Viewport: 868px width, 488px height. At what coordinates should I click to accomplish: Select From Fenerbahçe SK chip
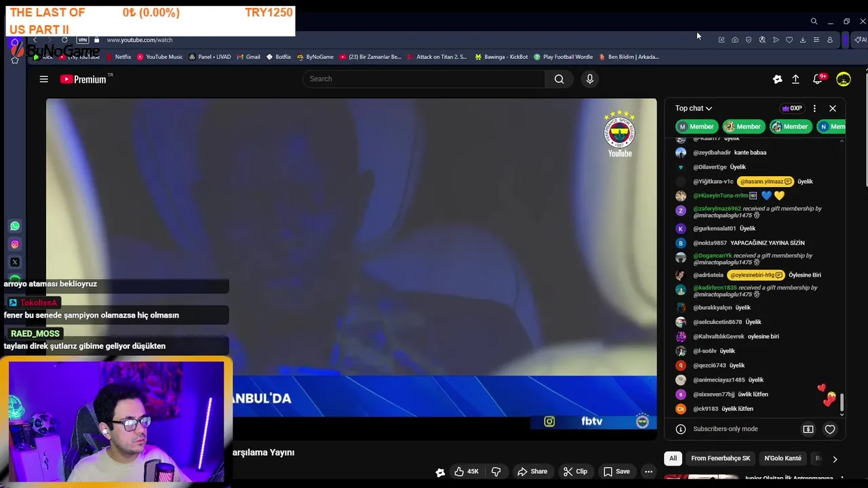click(x=720, y=458)
